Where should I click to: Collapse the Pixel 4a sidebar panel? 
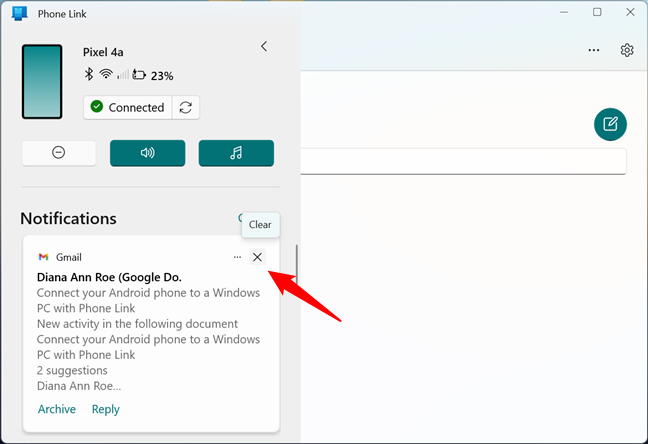pos(264,46)
